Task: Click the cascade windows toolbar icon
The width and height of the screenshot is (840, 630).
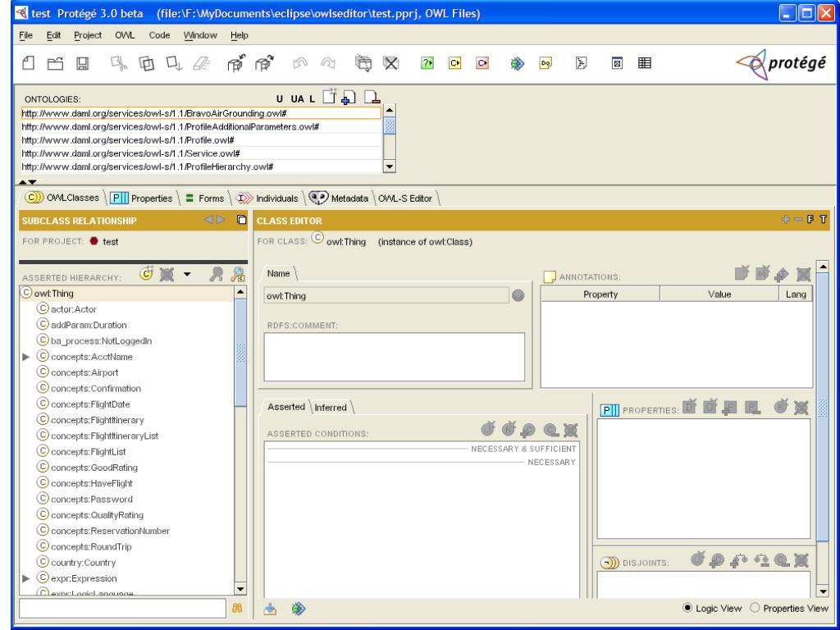Action: point(363,63)
